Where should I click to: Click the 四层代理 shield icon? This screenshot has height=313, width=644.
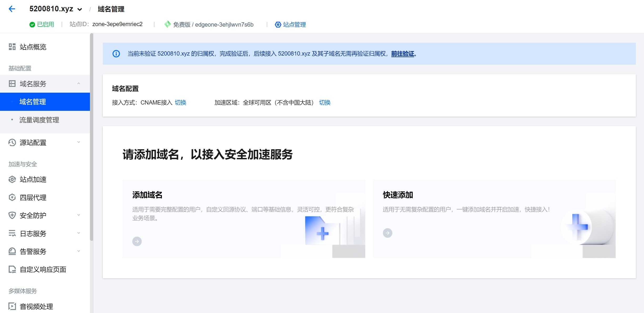pyautogui.click(x=12, y=197)
